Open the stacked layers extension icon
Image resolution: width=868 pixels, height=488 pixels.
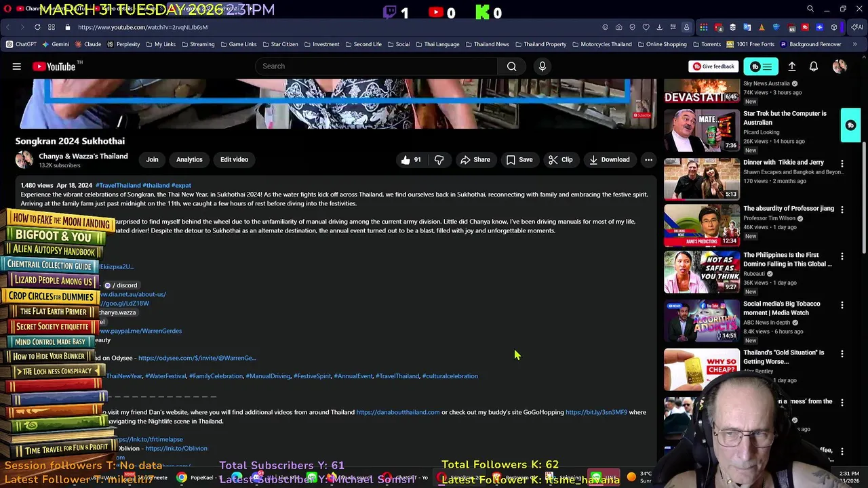coord(732,27)
